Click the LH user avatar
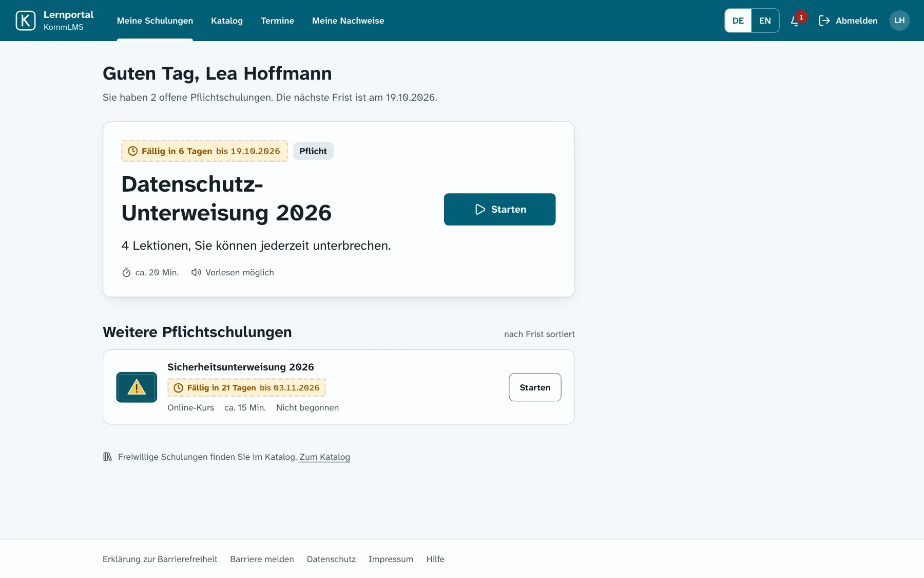The width and height of the screenshot is (924, 578). [x=899, y=21]
